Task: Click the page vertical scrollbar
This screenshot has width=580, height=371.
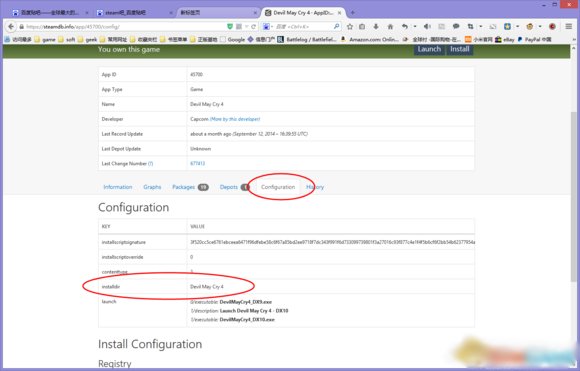Action: (x=574, y=196)
